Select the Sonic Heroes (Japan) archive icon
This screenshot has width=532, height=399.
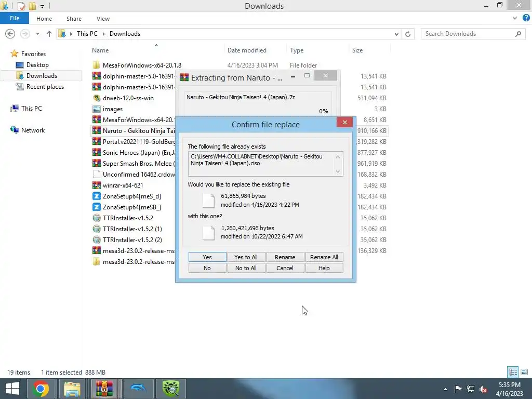click(96, 152)
